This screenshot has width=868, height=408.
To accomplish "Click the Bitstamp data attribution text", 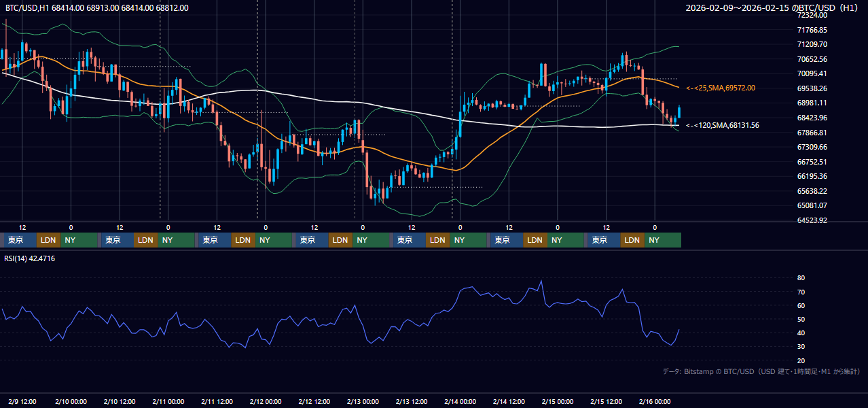I will pyautogui.click(x=761, y=371).
